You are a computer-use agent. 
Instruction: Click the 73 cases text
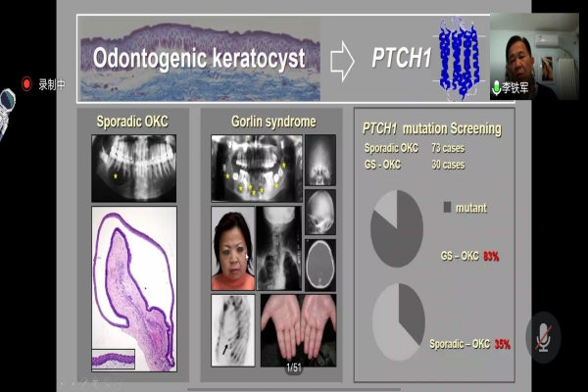coord(448,148)
